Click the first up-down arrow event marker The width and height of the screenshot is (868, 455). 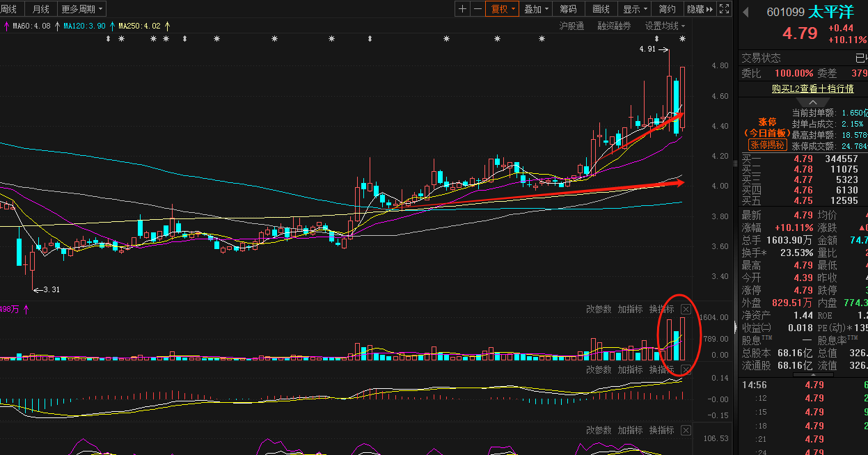[108, 39]
